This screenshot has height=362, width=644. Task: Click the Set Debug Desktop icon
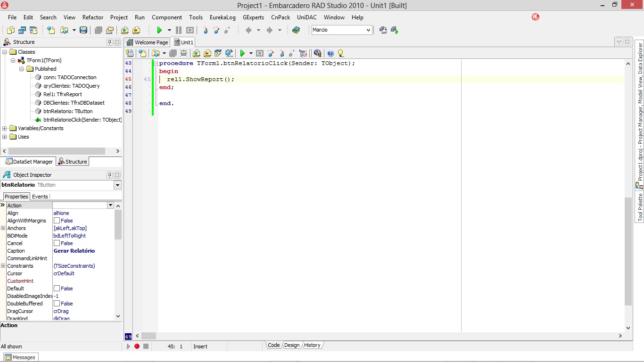395,30
